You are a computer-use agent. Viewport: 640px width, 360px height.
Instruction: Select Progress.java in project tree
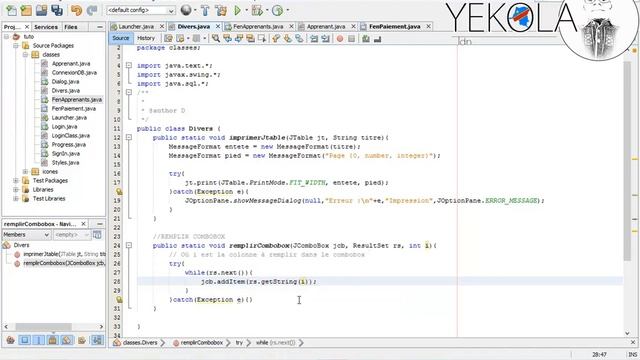(68, 144)
